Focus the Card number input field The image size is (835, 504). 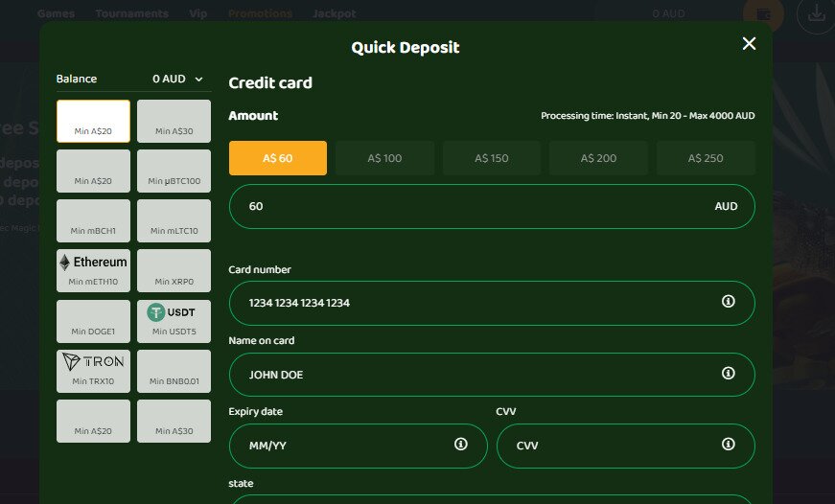coord(492,303)
